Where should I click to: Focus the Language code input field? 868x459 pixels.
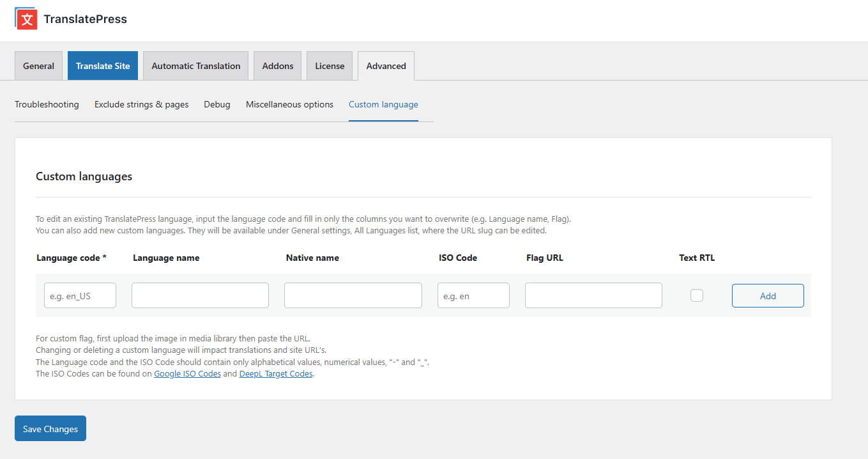pyautogui.click(x=80, y=296)
